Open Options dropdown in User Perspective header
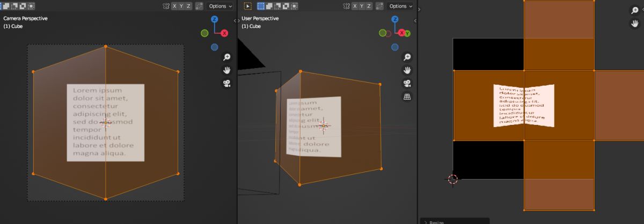Image resolution: width=644 pixels, height=224 pixels. pyautogui.click(x=401, y=6)
